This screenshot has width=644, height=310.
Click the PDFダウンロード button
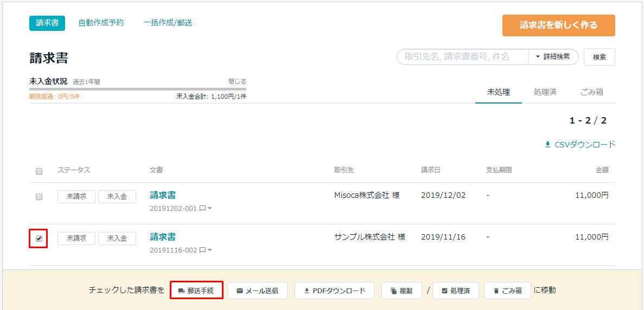click(334, 290)
